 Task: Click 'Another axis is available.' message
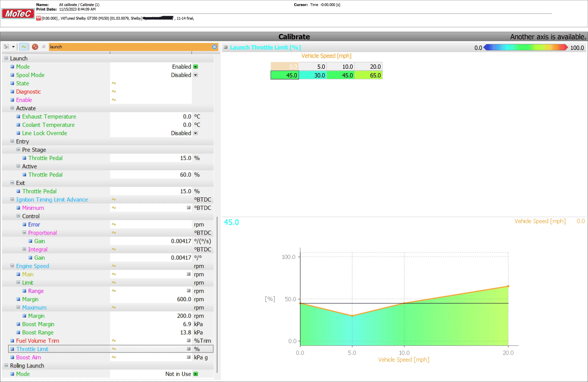click(548, 37)
